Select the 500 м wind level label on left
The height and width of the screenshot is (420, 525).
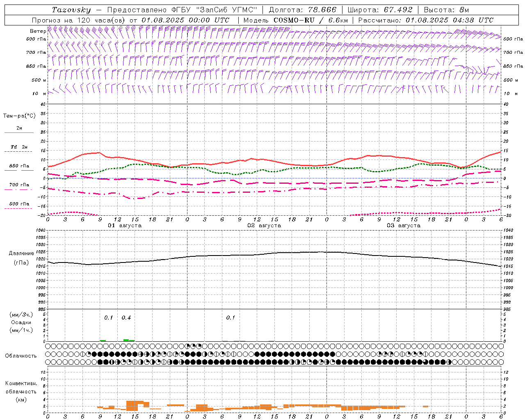click(39, 80)
